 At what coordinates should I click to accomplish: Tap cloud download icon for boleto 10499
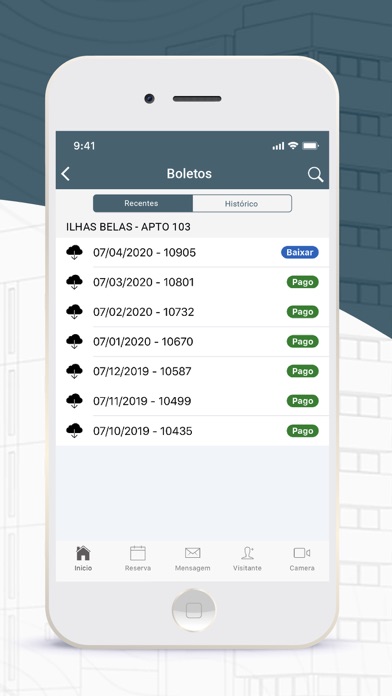coord(74,401)
